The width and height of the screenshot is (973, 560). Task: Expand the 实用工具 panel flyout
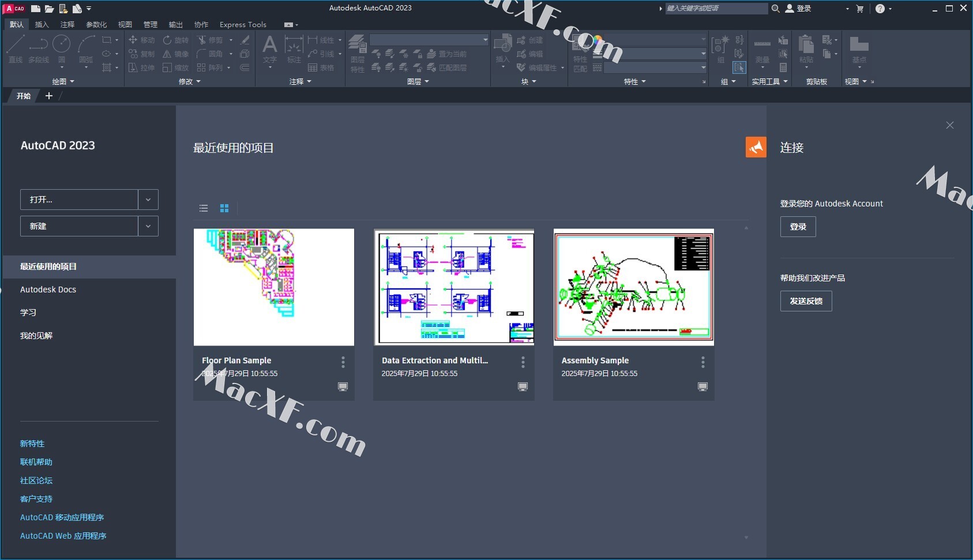pyautogui.click(x=769, y=82)
